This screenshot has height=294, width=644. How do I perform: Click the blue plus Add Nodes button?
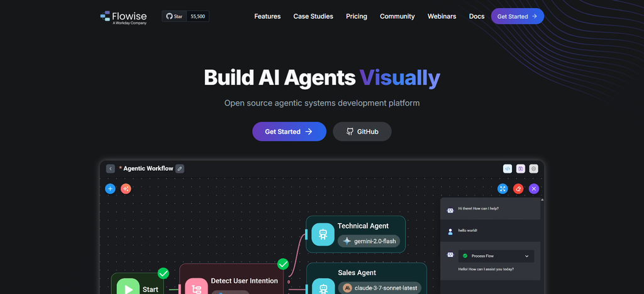click(110, 188)
